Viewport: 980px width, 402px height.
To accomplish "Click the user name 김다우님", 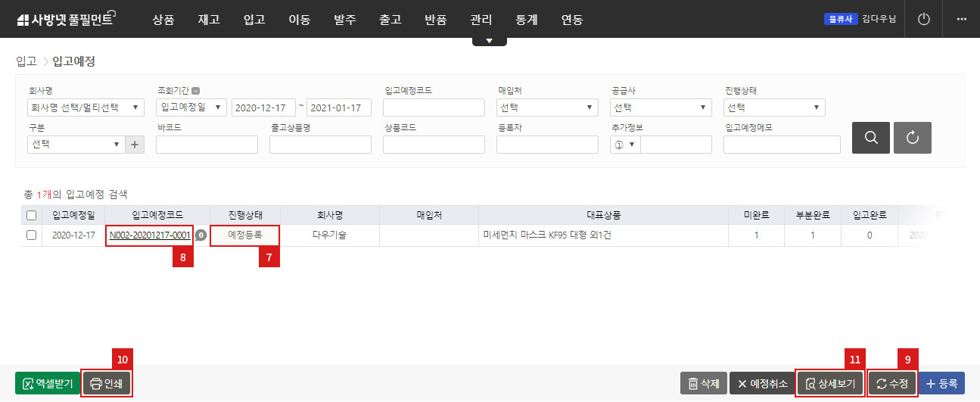I will click(x=879, y=19).
